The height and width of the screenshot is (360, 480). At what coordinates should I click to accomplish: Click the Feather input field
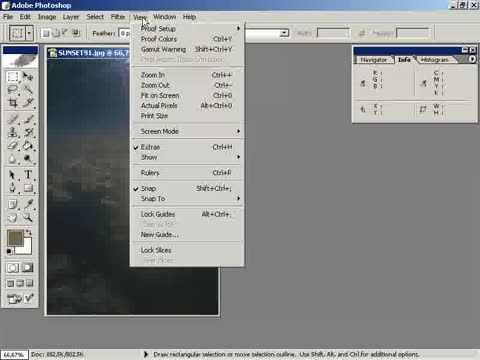125,33
